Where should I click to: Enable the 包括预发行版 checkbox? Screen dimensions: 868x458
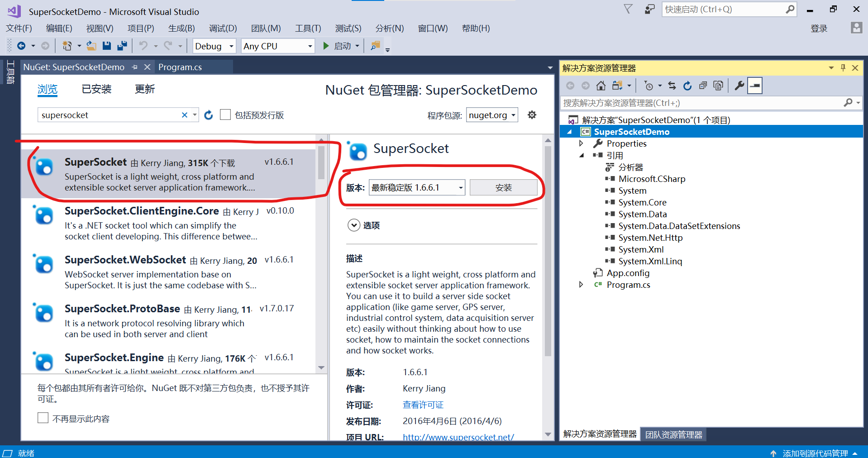click(x=225, y=114)
